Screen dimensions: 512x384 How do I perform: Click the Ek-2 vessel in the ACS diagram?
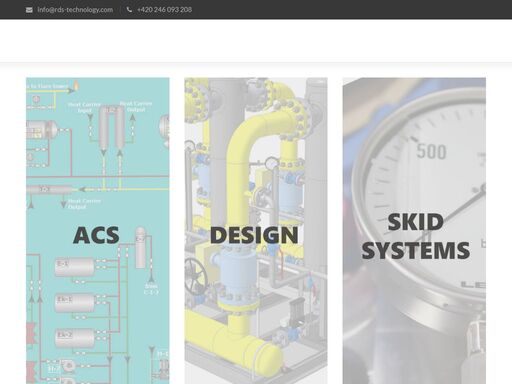pos(74,338)
